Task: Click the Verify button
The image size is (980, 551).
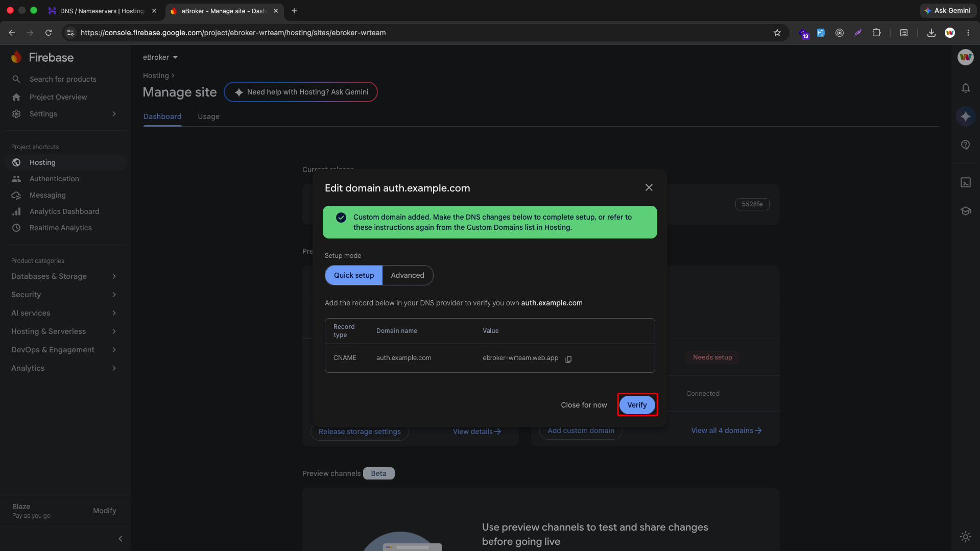Action: pos(637,404)
